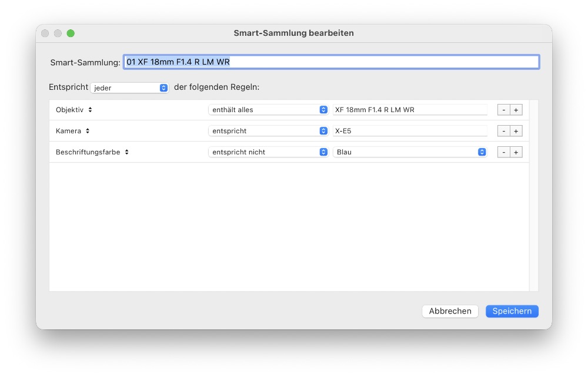Add a rule after the Kamera row

(516, 131)
